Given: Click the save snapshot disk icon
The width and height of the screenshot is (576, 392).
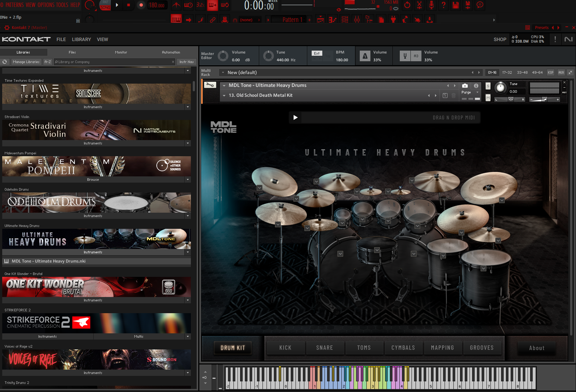Looking at the screenshot, I should (445, 95).
